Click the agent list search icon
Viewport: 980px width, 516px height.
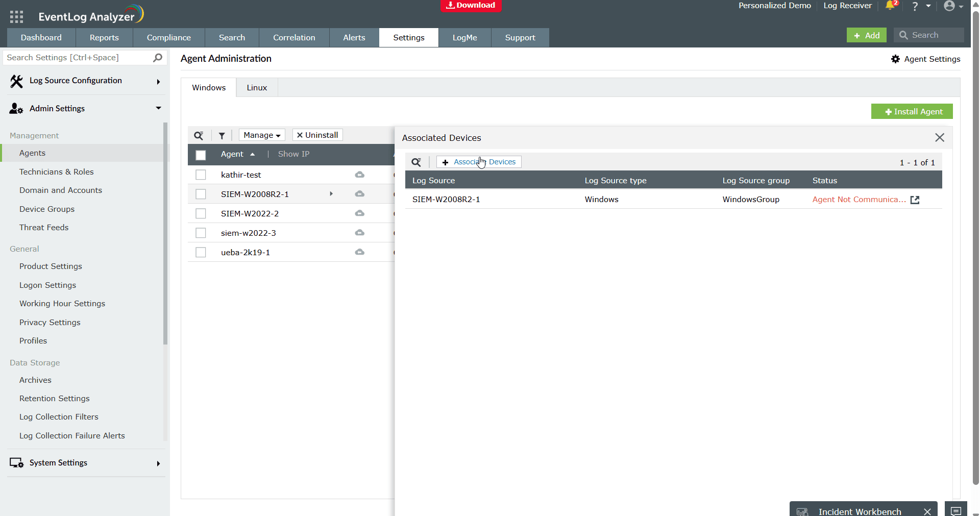point(199,135)
